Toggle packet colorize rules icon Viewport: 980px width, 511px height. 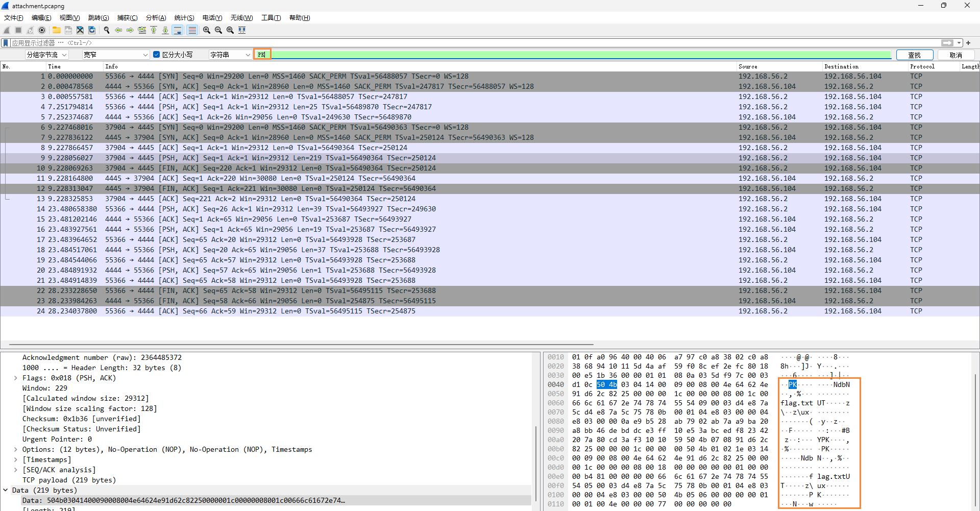pos(192,30)
